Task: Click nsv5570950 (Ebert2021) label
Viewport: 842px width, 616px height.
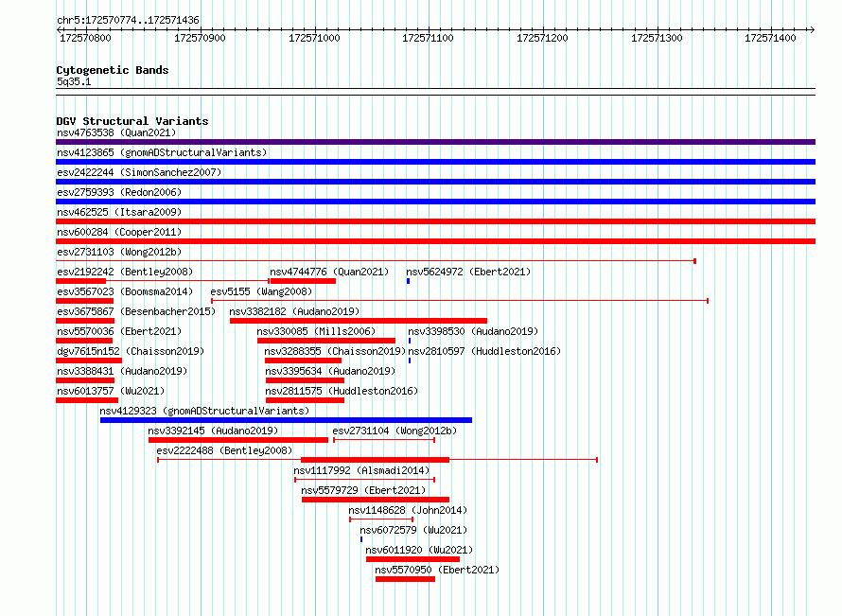Action: coord(437,570)
